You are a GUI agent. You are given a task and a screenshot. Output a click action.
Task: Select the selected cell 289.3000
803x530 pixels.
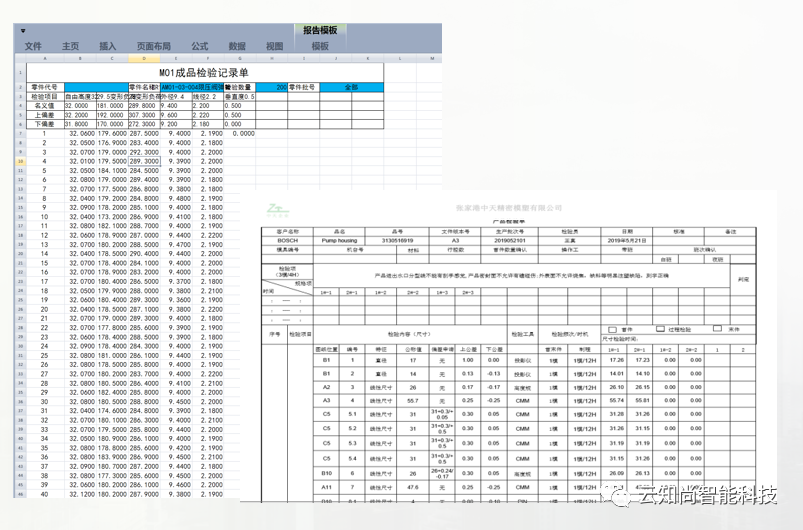point(144,160)
